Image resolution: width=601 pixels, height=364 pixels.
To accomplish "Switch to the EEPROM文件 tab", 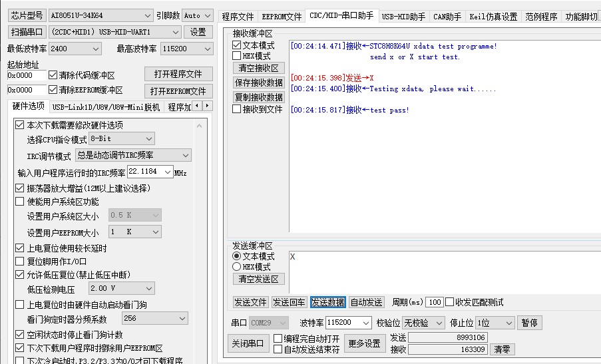I will (282, 17).
